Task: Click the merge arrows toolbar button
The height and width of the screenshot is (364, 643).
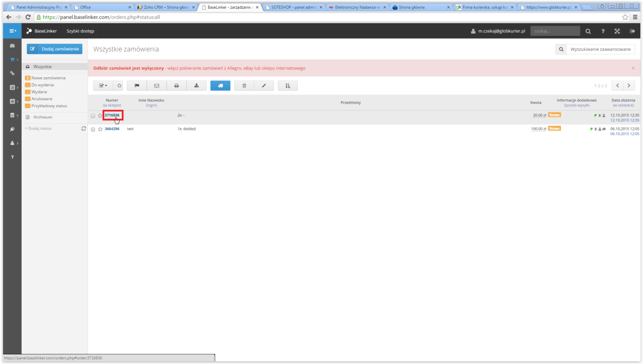Action: pos(264,86)
